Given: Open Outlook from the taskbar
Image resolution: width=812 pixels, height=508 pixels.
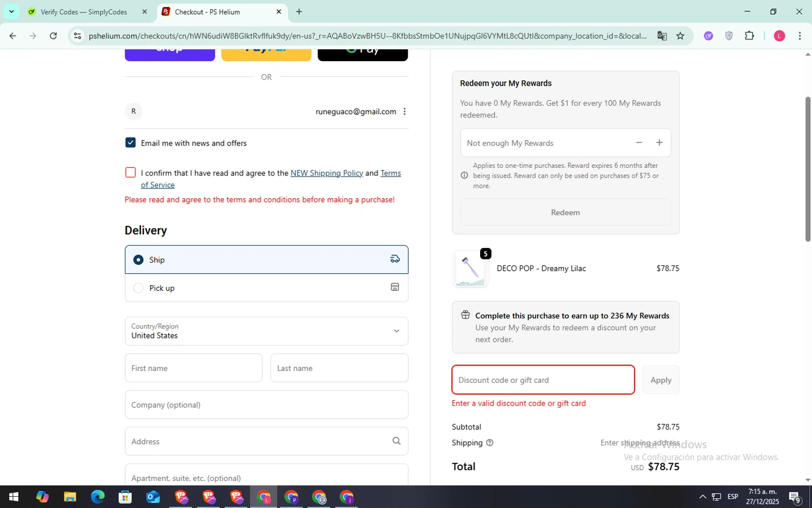Looking at the screenshot, I should coord(153,497).
